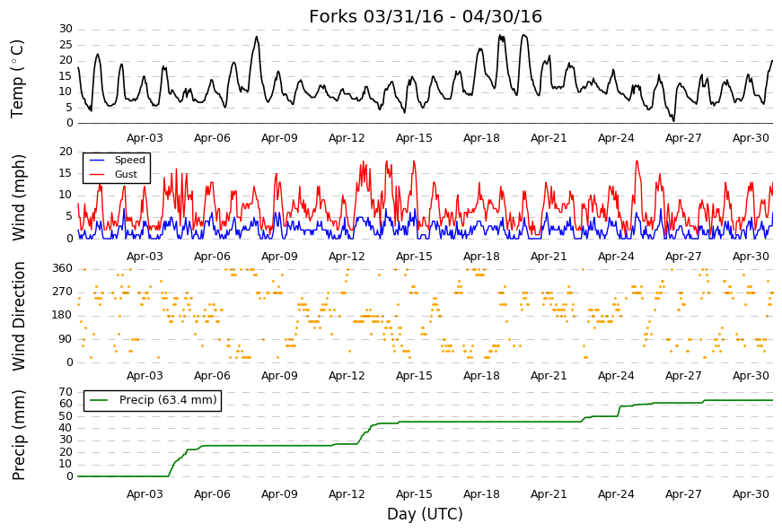
Task: Click the Day (UTC) x-axis label
Action: click(425, 514)
